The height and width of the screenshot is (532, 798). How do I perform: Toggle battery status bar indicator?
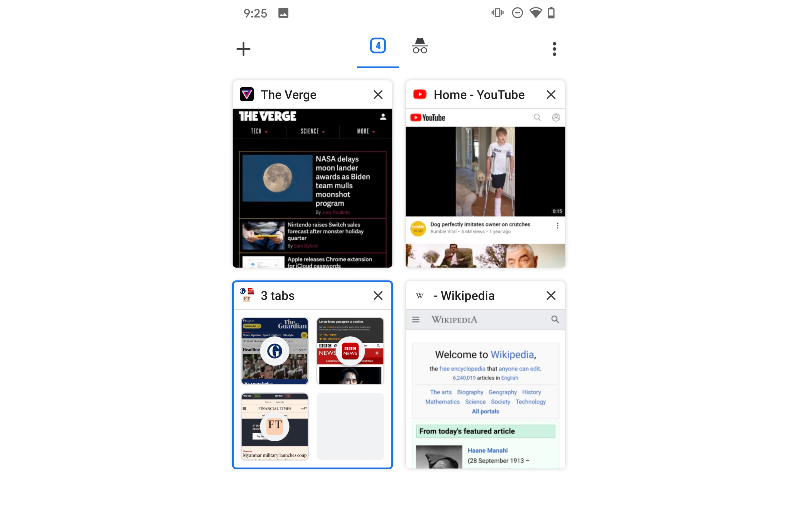click(x=549, y=13)
